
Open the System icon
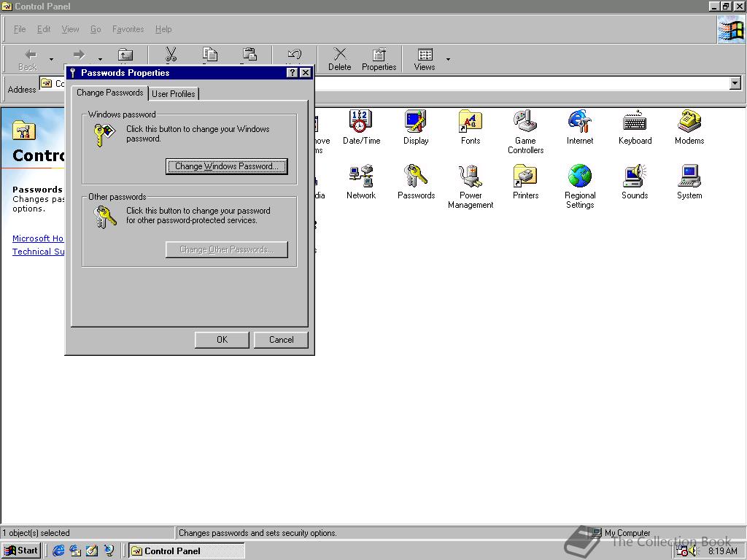[689, 182]
